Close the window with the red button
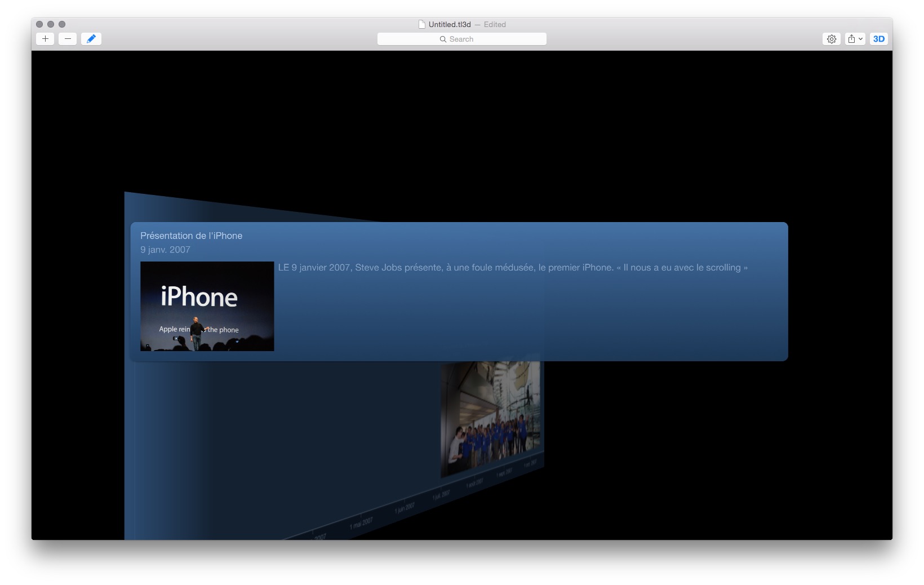Image resolution: width=924 pixels, height=585 pixels. (39, 24)
